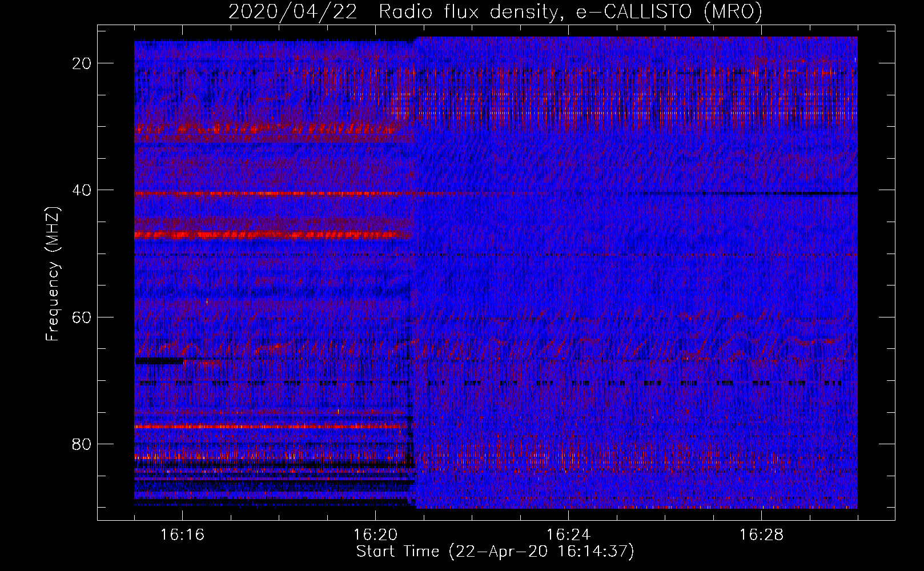Click the "Frequency (MHZ)" y-axis label
The height and width of the screenshot is (571, 924).
pyautogui.click(x=53, y=274)
